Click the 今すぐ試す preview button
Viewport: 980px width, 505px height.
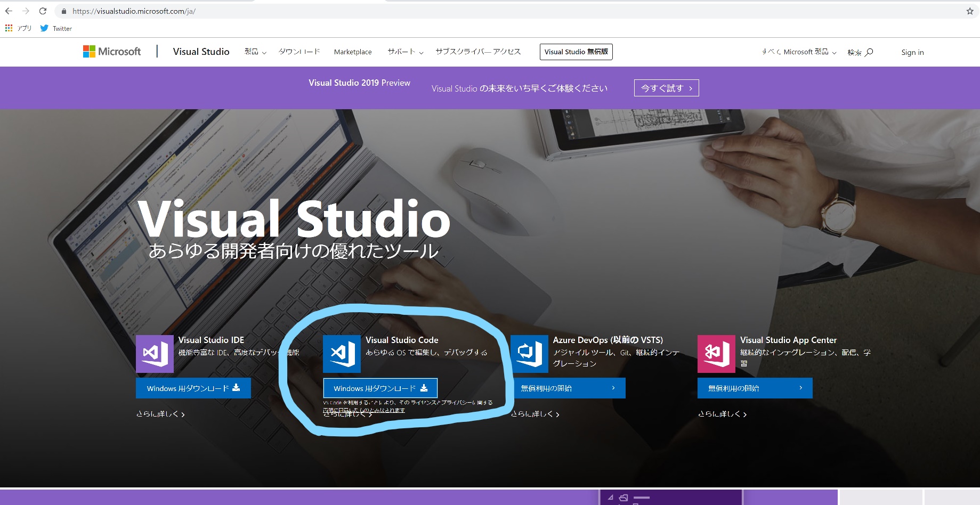pyautogui.click(x=666, y=88)
